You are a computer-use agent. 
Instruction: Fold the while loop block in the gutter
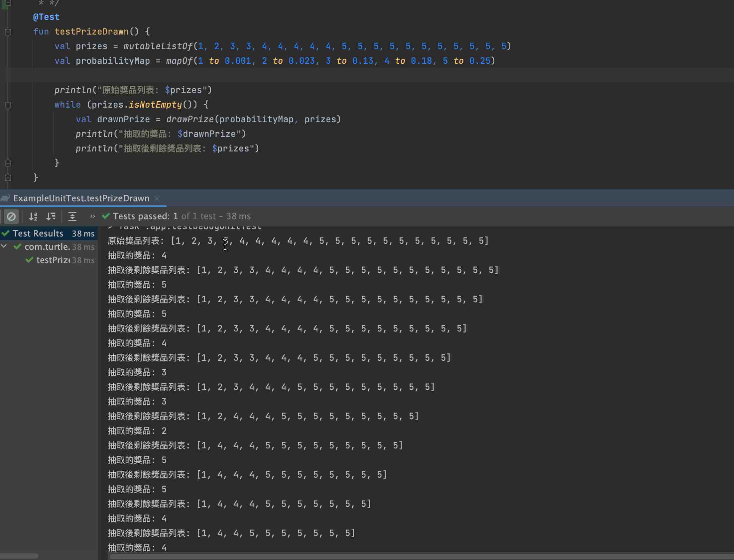8,105
